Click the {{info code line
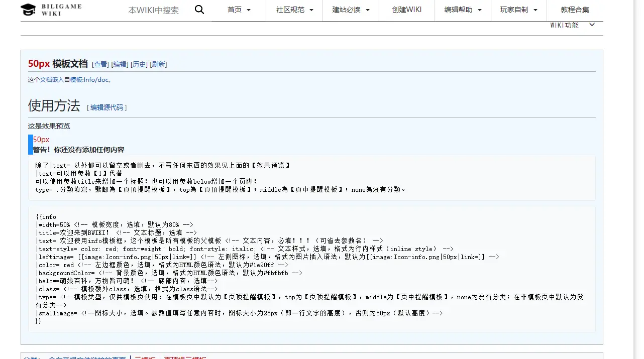 tap(46, 217)
